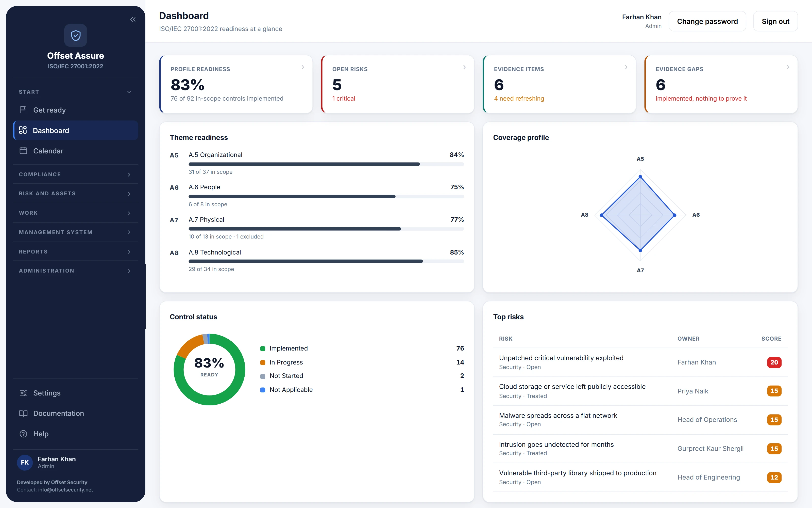Click the A.5 Organizational progress bar
This screenshot has height=508, width=812.
(x=326, y=164)
